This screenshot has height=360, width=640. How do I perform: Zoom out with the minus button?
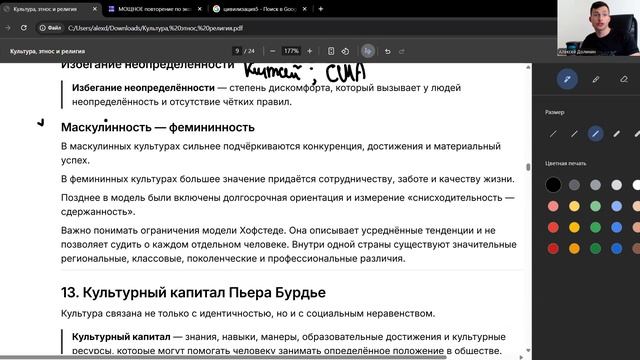[x=273, y=51]
